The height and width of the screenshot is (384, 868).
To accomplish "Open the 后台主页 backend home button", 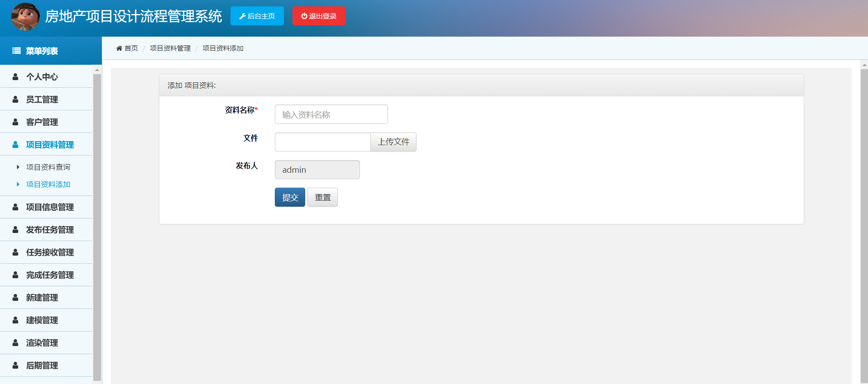I will (x=257, y=16).
